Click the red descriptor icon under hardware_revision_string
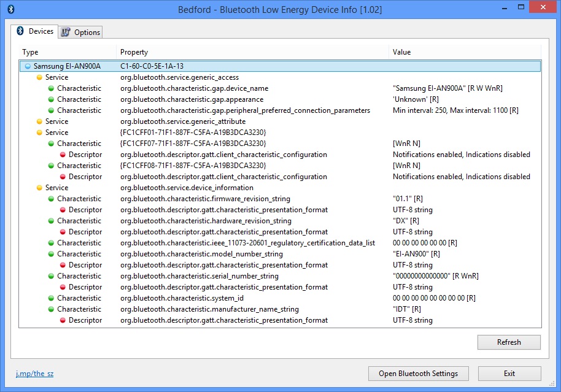This screenshot has height=392, width=561. 63,232
